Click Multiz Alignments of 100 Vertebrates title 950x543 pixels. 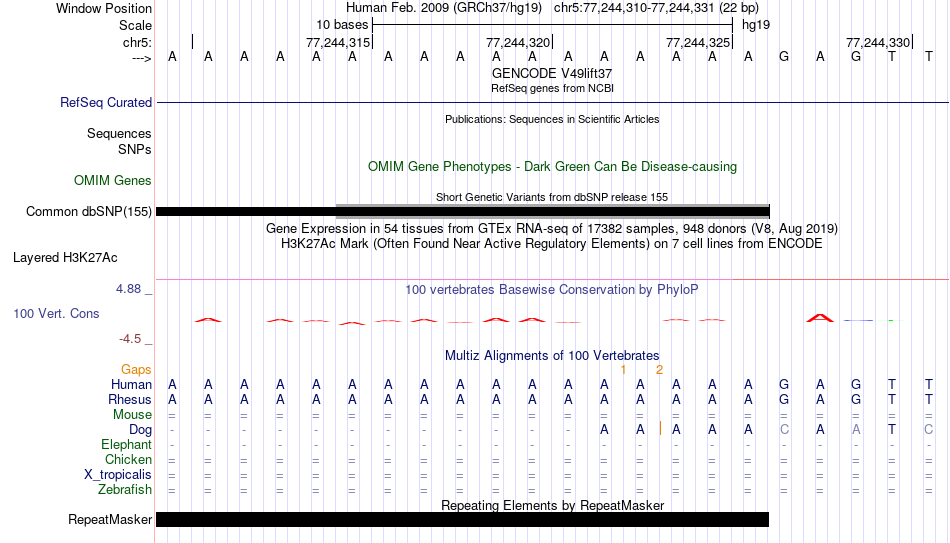552,356
